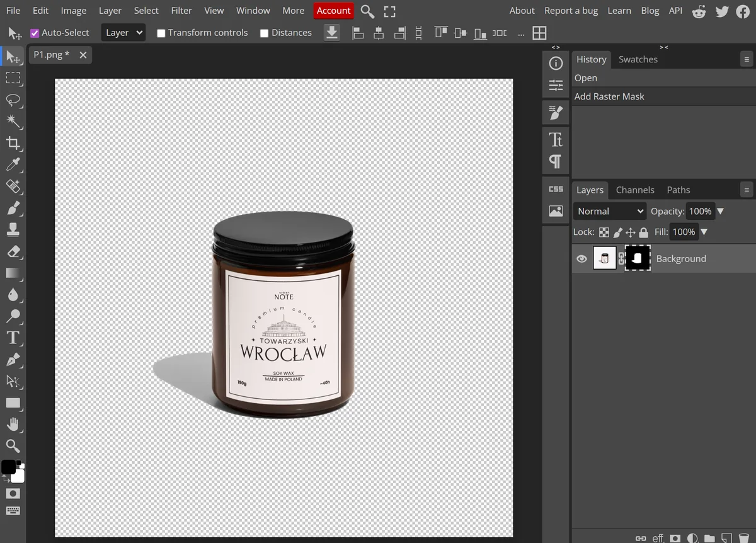756x543 pixels.
Task: Hide the Background layer with eye icon
Action: (x=581, y=259)
